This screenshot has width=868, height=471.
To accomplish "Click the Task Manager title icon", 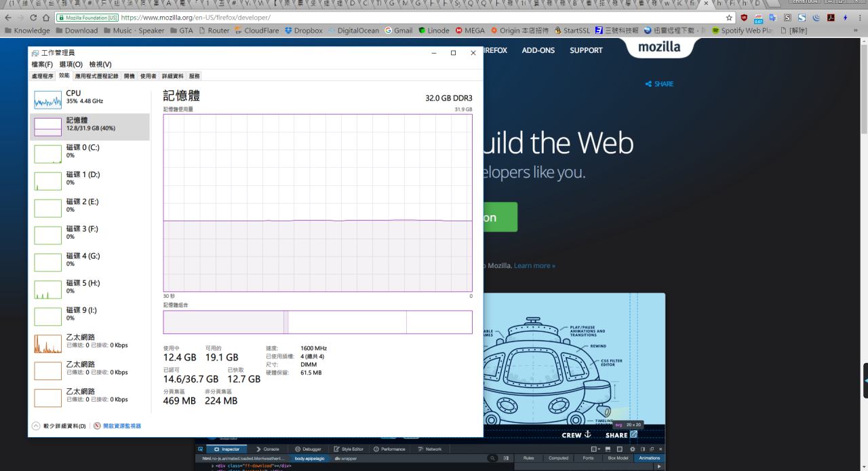I will point(35,52).
